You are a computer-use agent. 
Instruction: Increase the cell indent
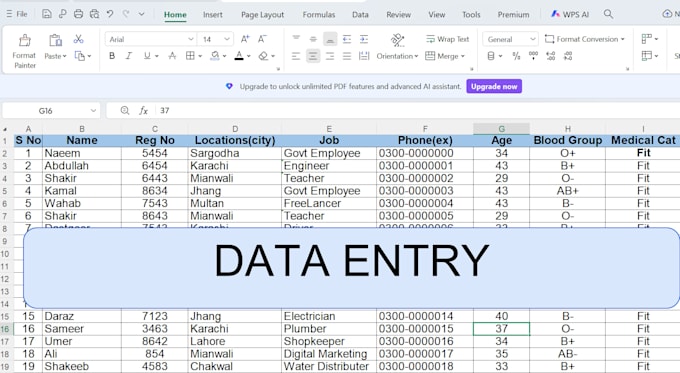tap(364, 39)
